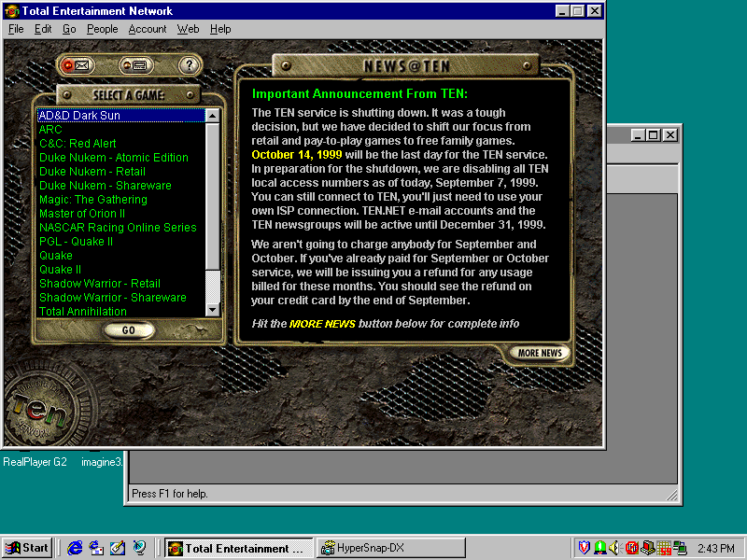Click Internet Explorer quick launch icon

[75, 548]
